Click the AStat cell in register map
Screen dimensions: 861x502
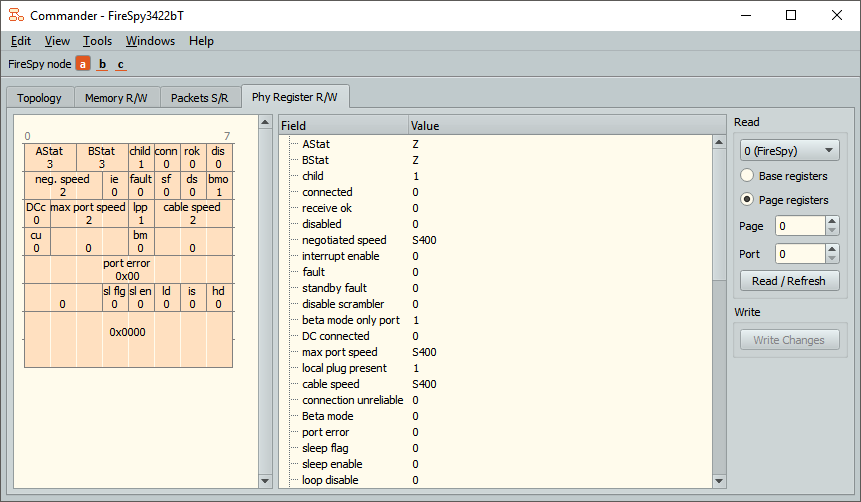50,158
